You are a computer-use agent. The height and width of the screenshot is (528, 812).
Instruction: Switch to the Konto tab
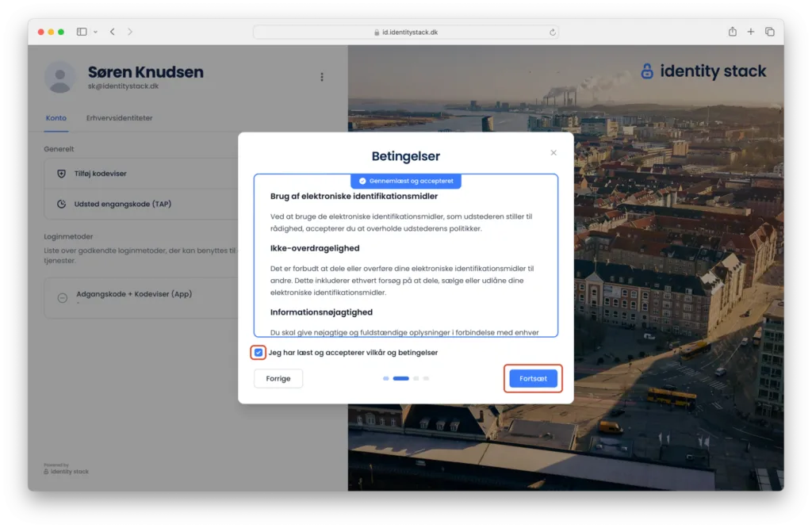[56, 118]
